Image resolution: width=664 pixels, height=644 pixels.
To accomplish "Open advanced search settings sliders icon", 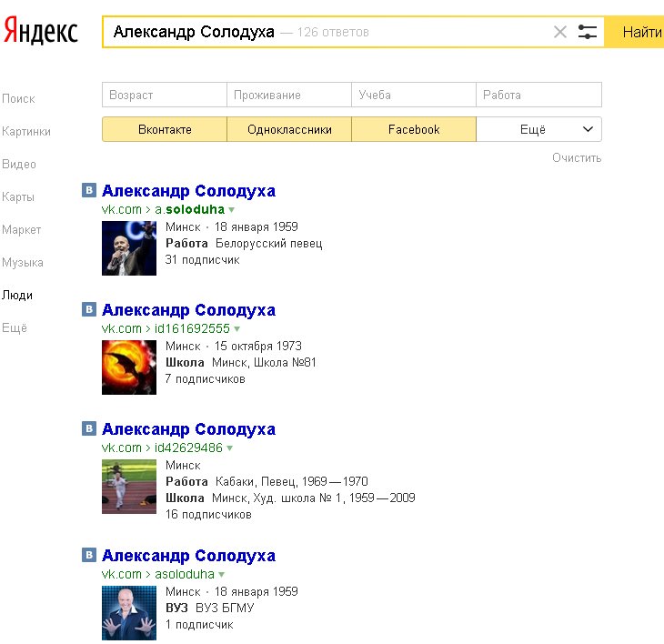I will coord(588,32).
